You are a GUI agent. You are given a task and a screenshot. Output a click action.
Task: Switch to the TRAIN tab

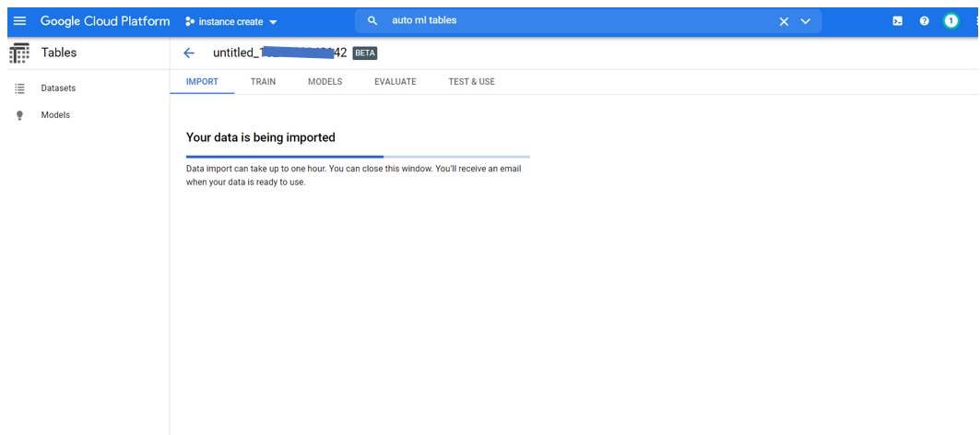point(263,82)
